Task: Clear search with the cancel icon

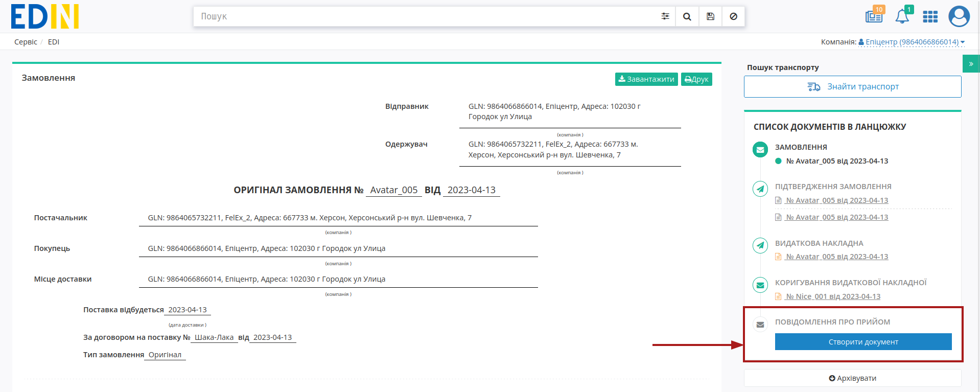Action: (x=733, y=16)
